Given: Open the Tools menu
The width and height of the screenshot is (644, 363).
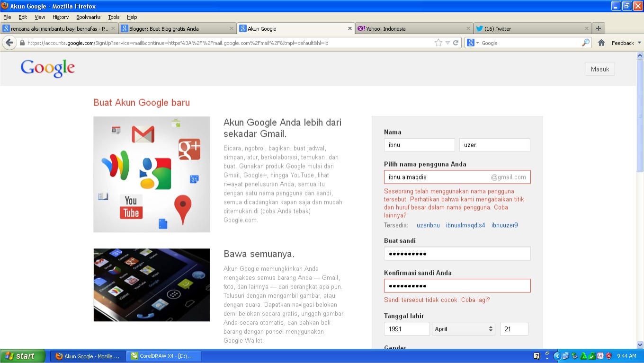Looking at the screenshot, I should coord(114,17).
